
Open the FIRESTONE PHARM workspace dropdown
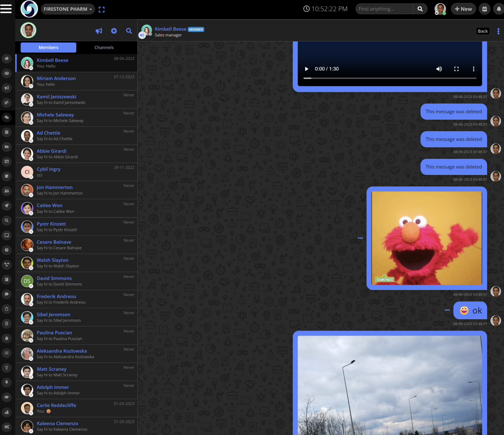click(x=67, y=8)
